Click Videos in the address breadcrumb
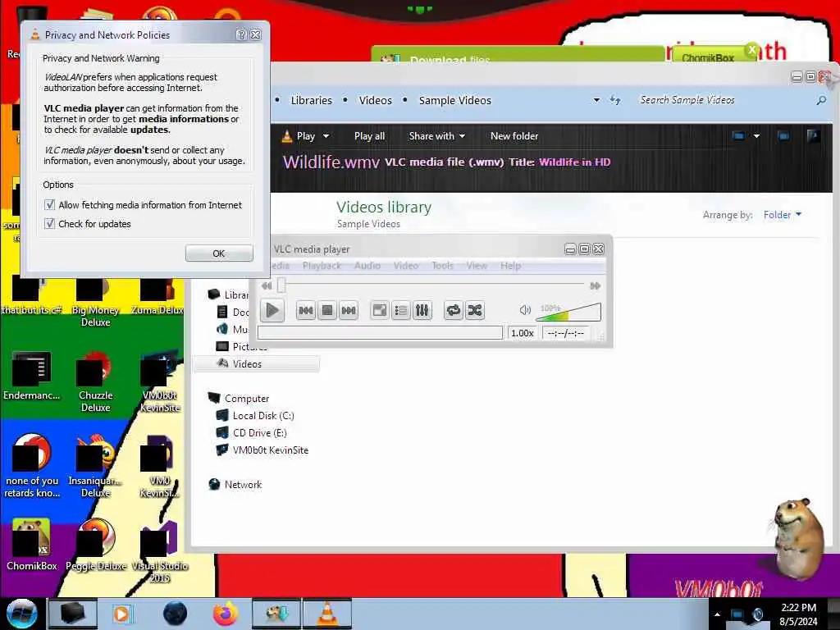The image size is (840, 630). click(375, 100)
